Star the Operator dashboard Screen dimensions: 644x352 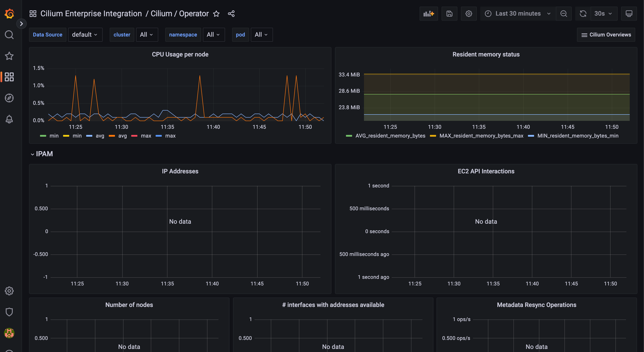coord(216,14)
